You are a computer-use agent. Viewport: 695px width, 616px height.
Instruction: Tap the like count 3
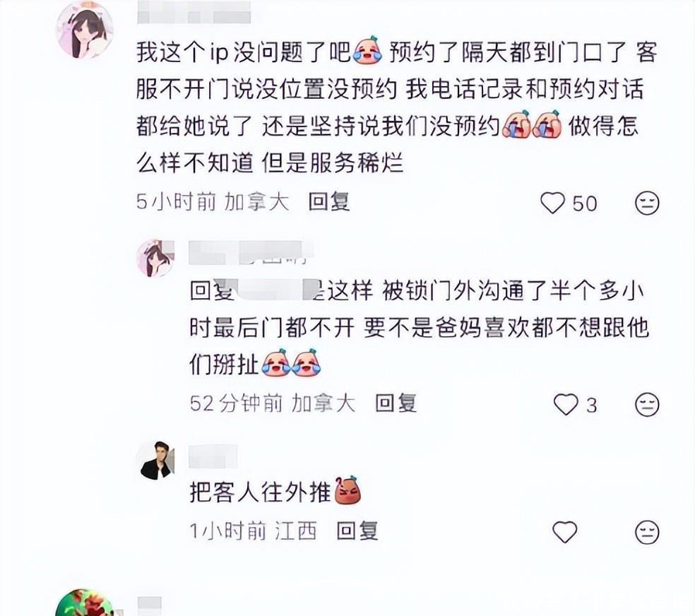(x=592, y=405)
